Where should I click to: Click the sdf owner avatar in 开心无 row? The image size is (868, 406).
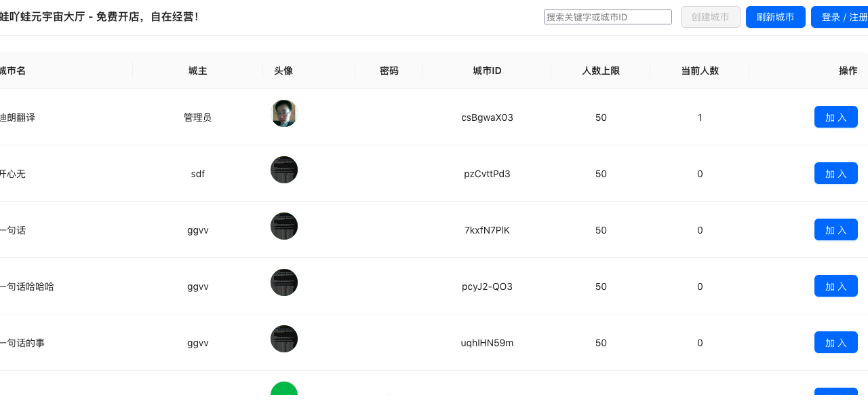[284, 170]
